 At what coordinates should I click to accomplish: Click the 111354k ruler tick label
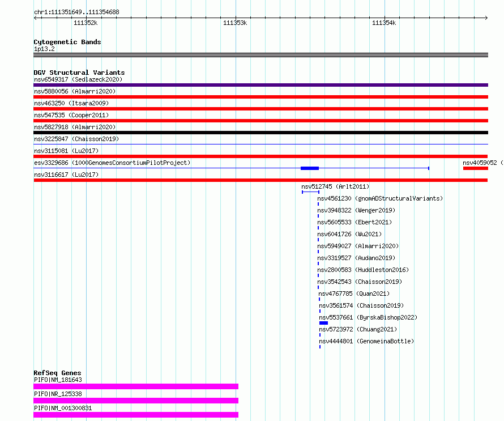pyautogui.click(x=384, y=23)
